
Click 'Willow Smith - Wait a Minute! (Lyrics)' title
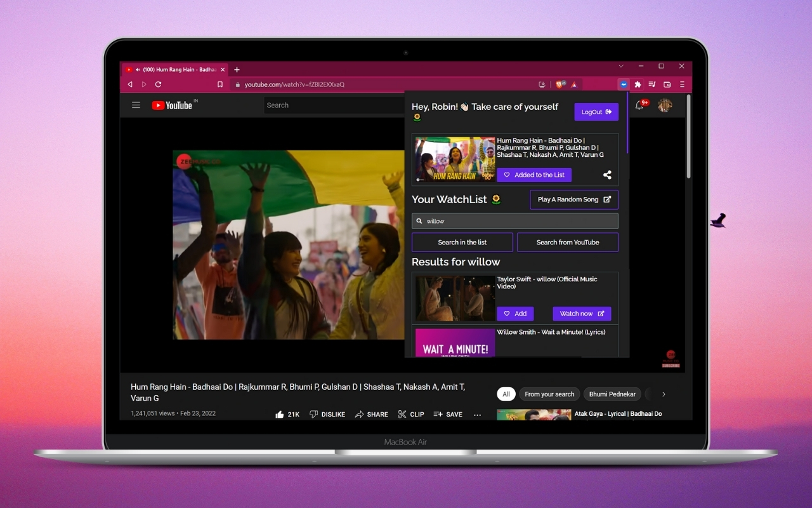coord(551,332)
